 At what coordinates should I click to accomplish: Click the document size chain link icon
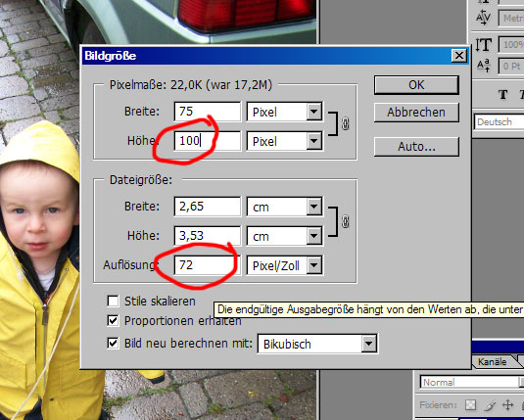pos(345,221)
